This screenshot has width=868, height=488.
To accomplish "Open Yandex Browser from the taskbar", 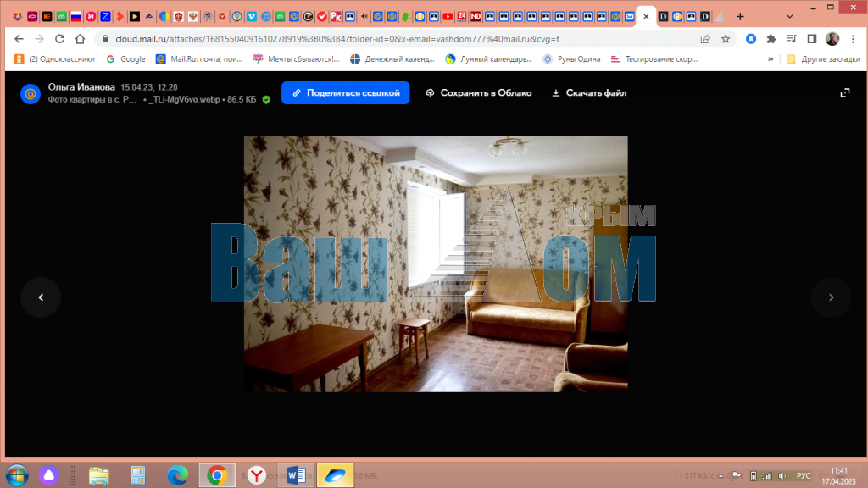I will [x=256, y=475].
